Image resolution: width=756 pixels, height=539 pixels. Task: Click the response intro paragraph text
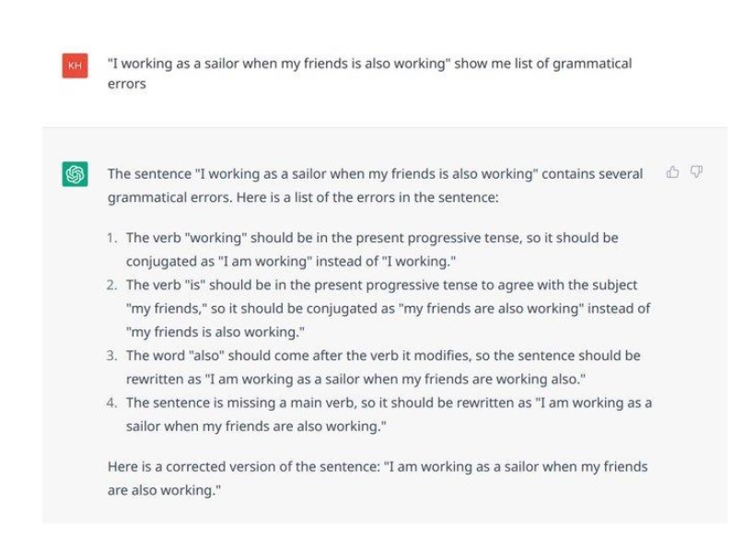(x=375, y=185)
